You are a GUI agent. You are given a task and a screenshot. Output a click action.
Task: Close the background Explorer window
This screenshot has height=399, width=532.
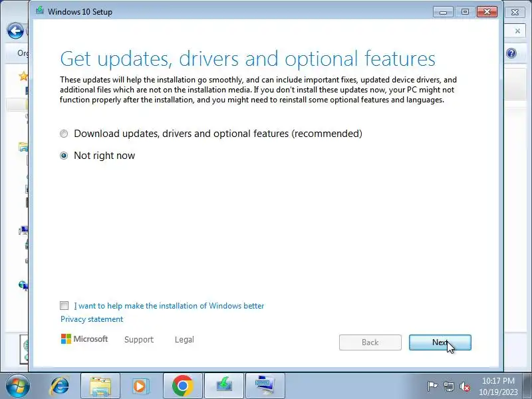(x=515, y=12)
